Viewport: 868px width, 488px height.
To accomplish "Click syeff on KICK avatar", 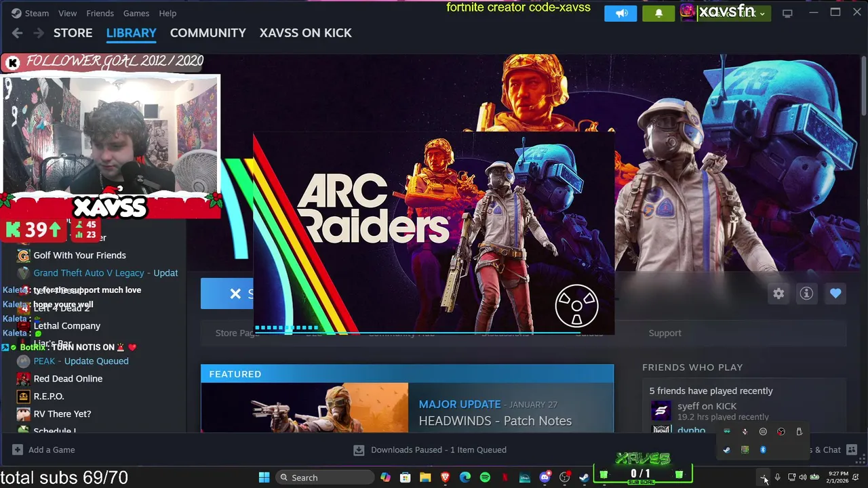I will pos(661,411).
